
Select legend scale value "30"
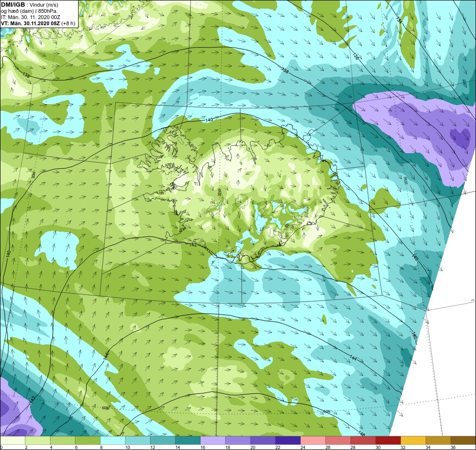[378, 447]
